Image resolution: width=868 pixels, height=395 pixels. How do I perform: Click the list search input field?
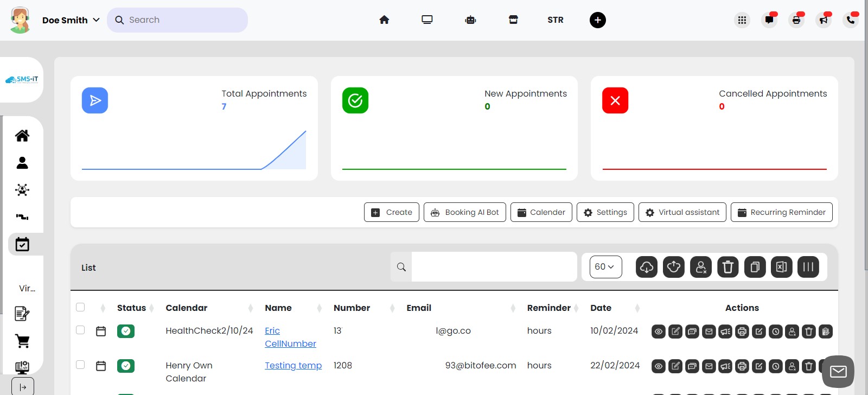494,267
